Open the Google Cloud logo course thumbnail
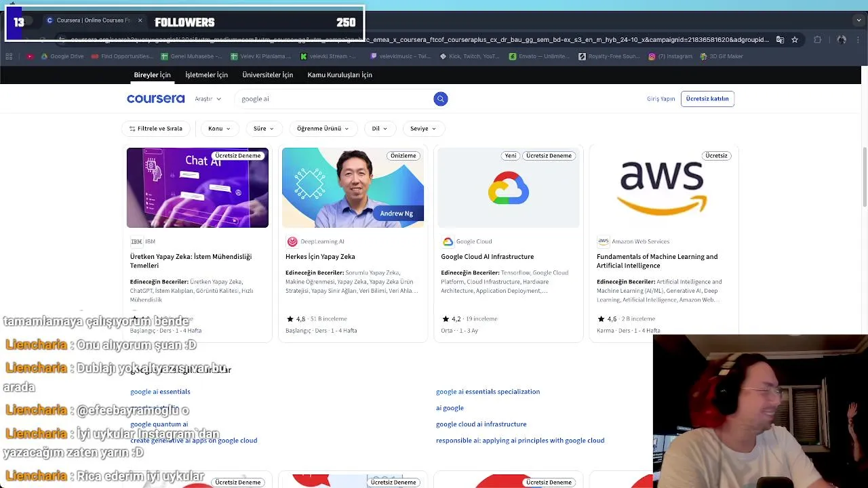868x488 pixels. (x=509, y=188)
